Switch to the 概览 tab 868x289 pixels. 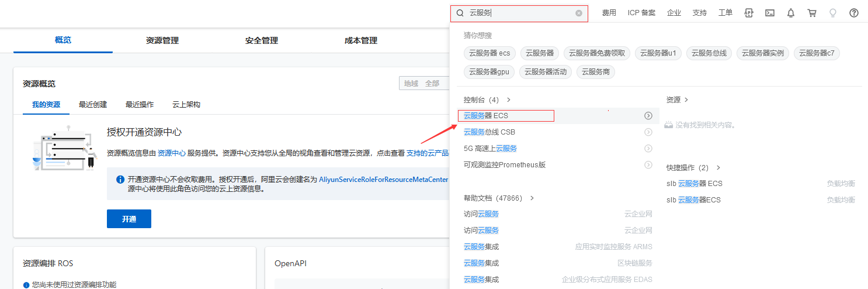[x=63, y=40]
